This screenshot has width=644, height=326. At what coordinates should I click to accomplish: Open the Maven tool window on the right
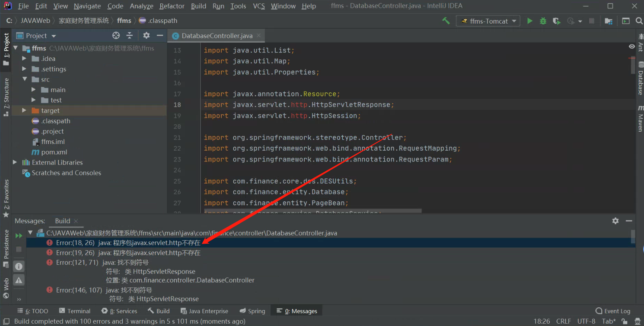pos(641,119)
